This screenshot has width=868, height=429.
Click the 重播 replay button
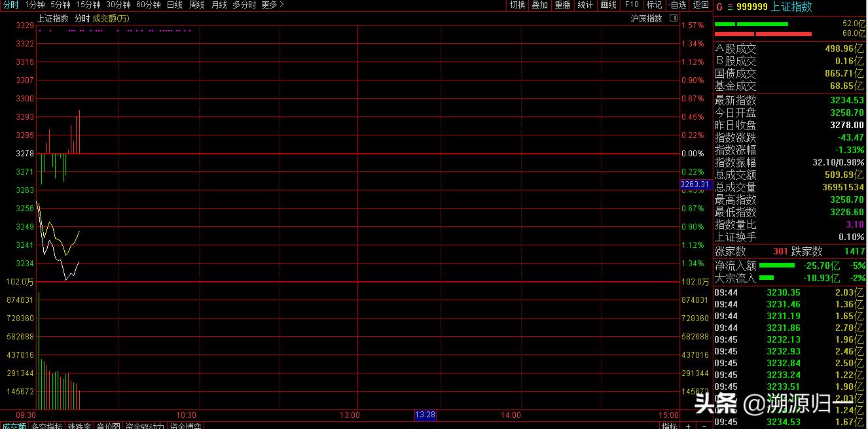(x=562, y=5)
